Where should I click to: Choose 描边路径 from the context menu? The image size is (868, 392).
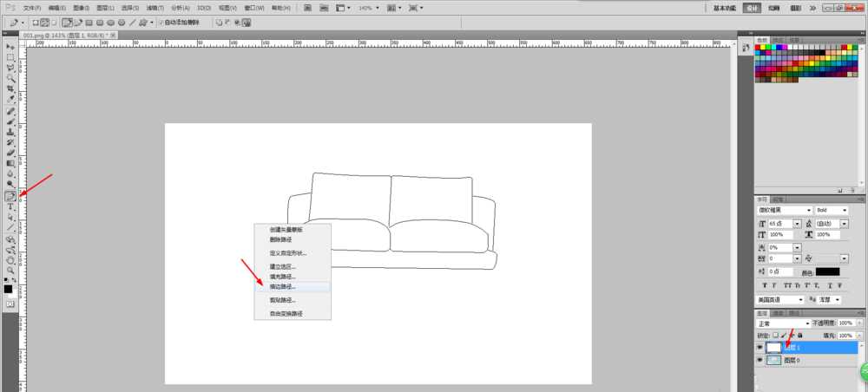283,286
